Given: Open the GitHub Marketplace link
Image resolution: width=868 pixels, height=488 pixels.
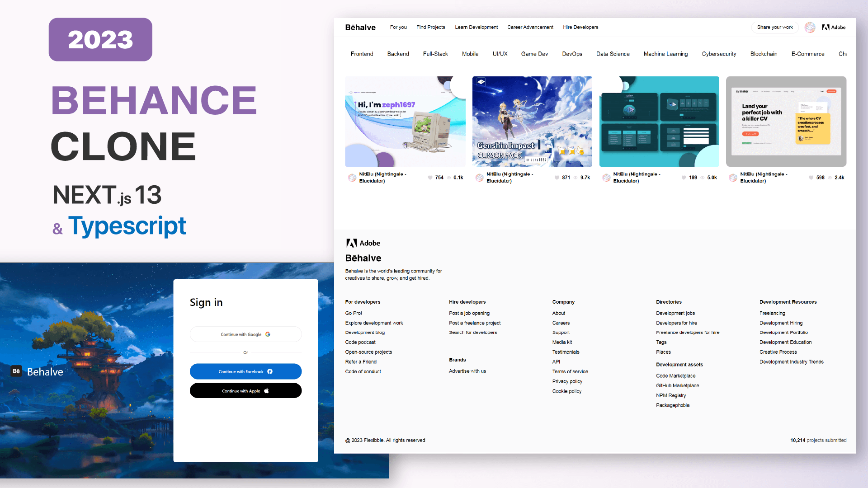Looking at the screenshot, I should 678,386.
